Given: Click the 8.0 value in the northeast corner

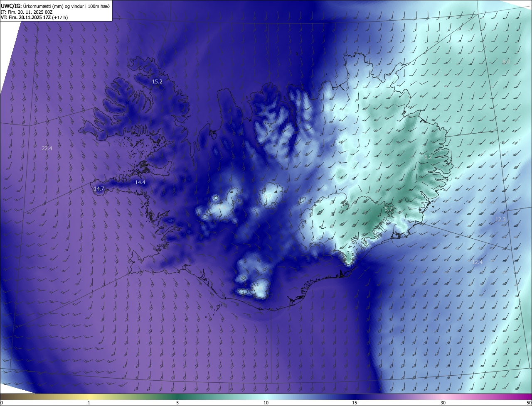Looking at the screenshot, I should (x=506, y=62).
